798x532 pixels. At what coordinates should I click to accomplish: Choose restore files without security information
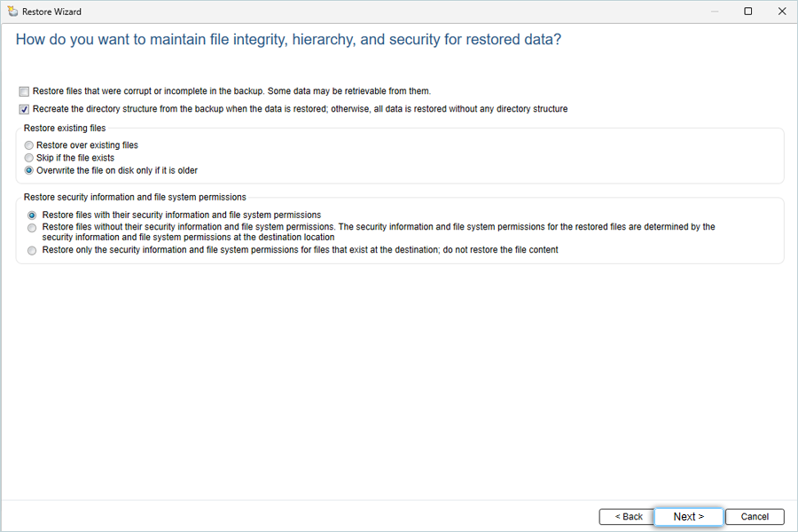click(x=32, y=228)
